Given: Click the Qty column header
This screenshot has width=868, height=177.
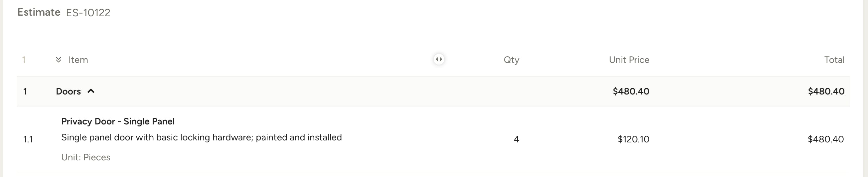Looking at the screenshot, I should pos(511,60).
